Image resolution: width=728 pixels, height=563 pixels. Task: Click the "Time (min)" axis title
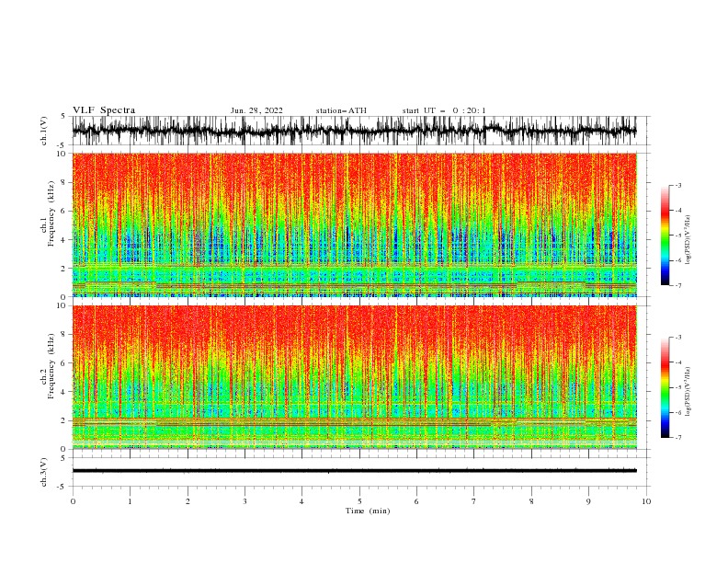[x=368, y=511]
